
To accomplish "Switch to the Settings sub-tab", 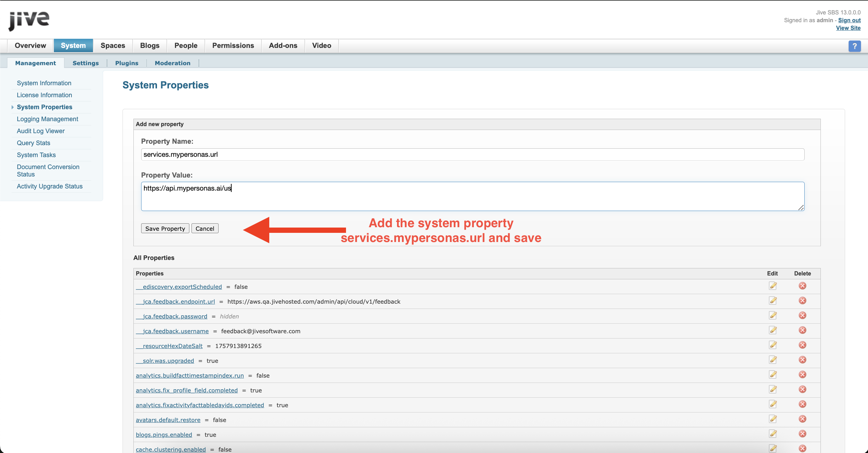I will [x=86, y=63].
